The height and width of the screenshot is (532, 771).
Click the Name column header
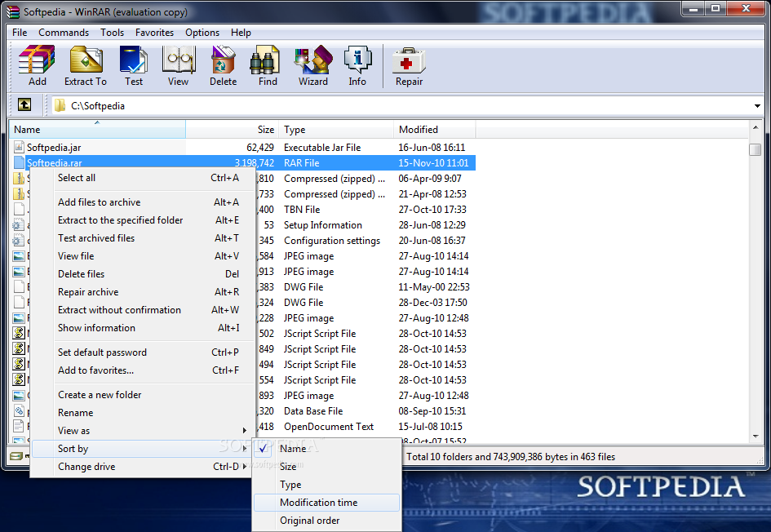click(97, 129)
